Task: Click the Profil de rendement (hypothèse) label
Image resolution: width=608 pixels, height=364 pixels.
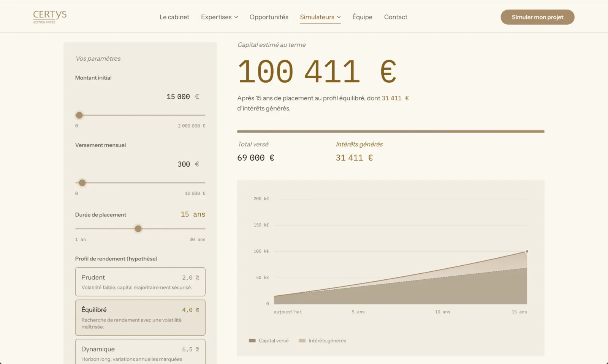Action: 116,259
